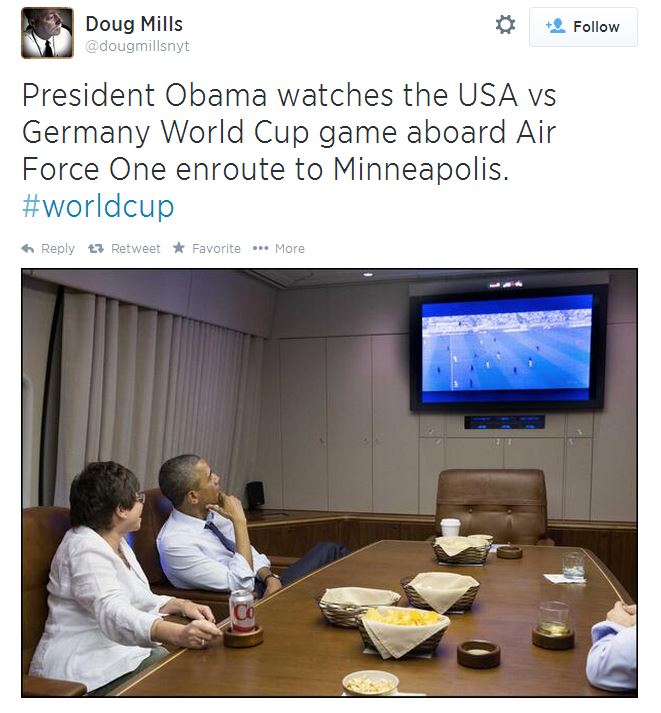The height and width of the screenshot is (713, 661).
Task: Click the Retweet arrows icon
Action: click(95, 248)
